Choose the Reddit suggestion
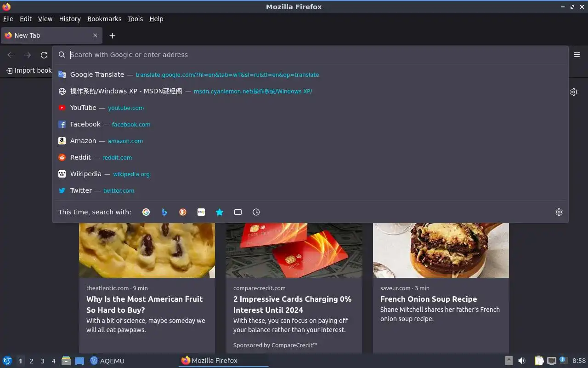The width and height of the screenshot is (588, 368). coord(311,157)
